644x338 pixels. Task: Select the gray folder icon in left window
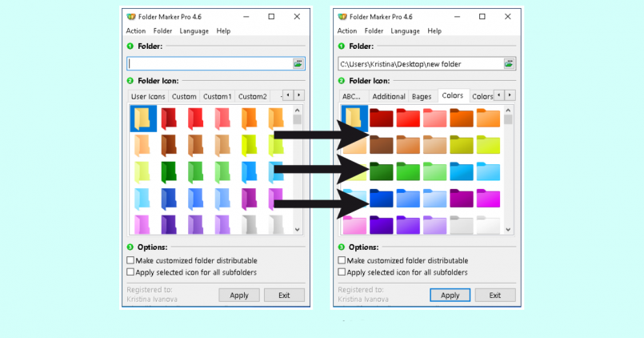249,224
